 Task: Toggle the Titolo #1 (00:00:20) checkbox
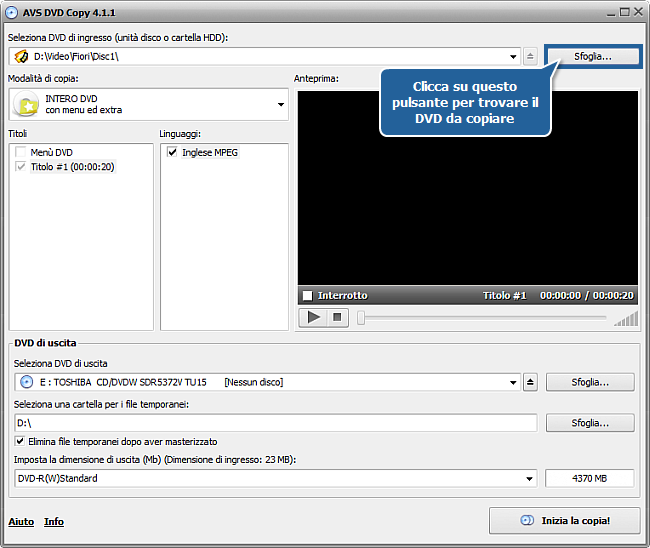[20, 167]
